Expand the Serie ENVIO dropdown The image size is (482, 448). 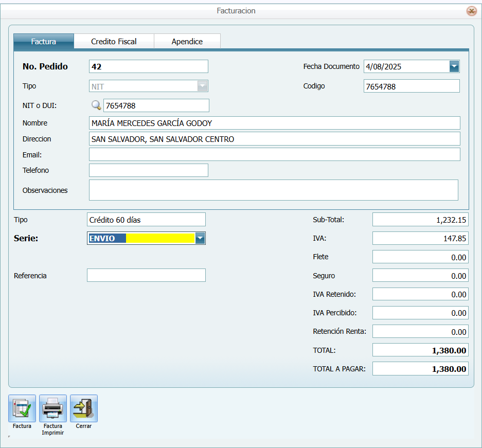[200, 238]
